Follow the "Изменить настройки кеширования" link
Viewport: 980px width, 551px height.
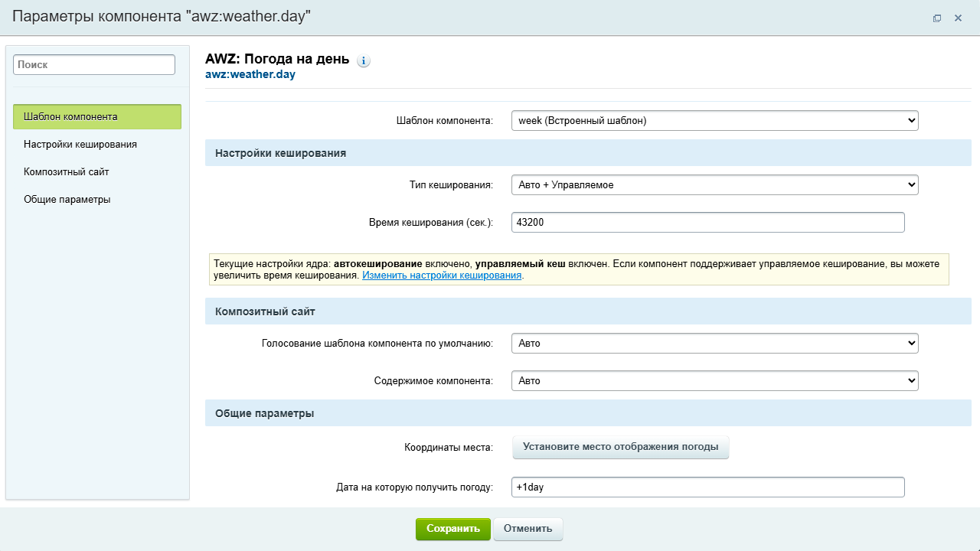(x=442, y=275)
